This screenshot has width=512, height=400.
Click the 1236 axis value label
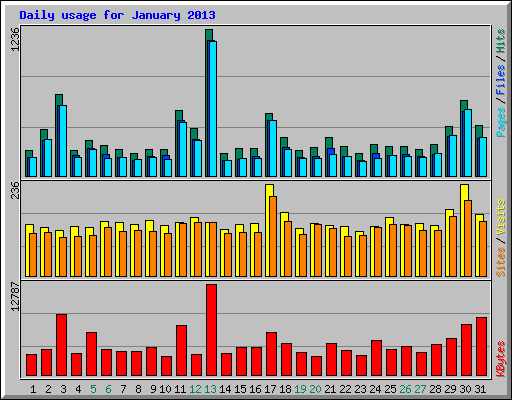coord(15,39)
